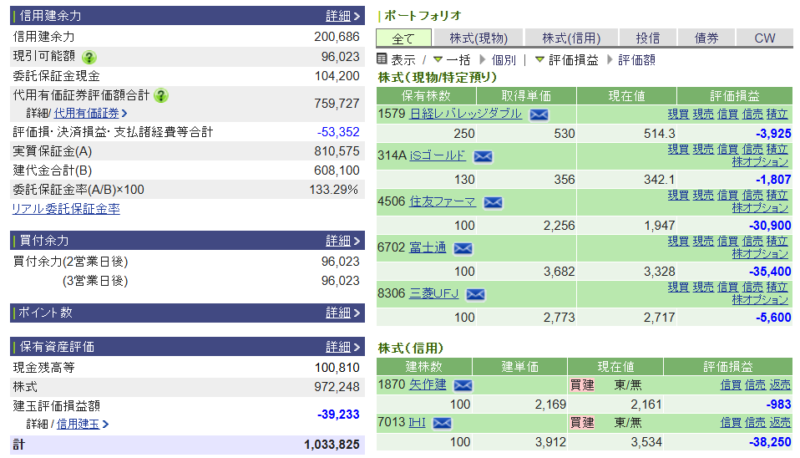Image resolution: width=800 pixels, height=458 pixels.
Task: Click the help icon next to 現引可能額
Action: pos(89,58)
